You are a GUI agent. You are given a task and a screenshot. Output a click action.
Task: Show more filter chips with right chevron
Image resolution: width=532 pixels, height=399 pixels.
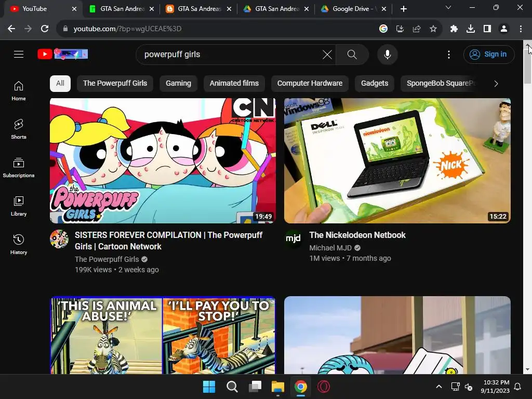point(496,84)
